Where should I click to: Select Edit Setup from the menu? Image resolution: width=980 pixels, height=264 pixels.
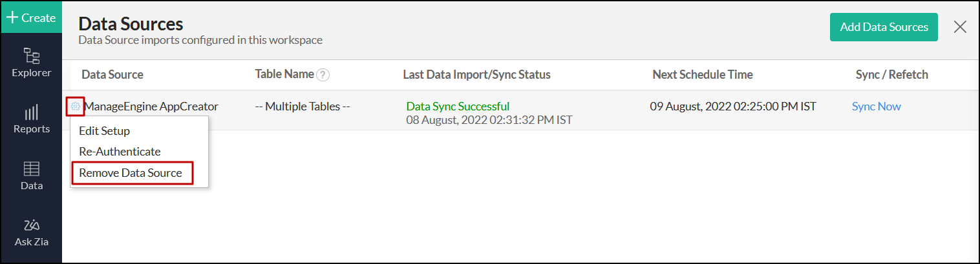(104, 131)
